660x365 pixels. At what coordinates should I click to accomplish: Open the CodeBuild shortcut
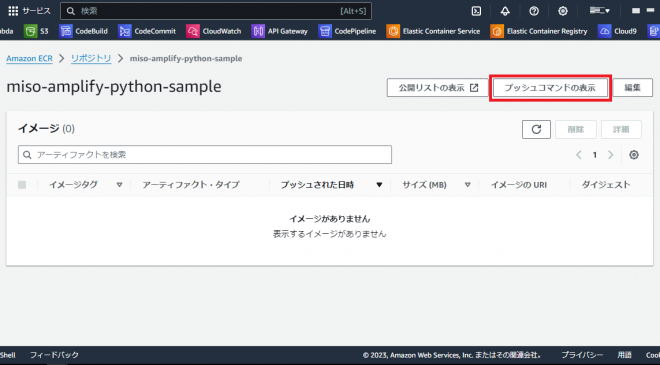point(83,31)
